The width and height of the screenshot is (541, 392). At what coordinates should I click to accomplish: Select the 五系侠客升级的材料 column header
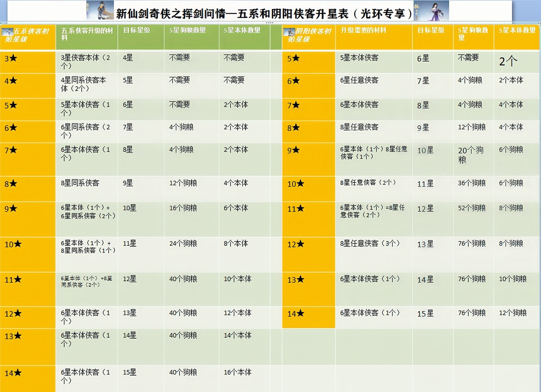coord(86,34)
